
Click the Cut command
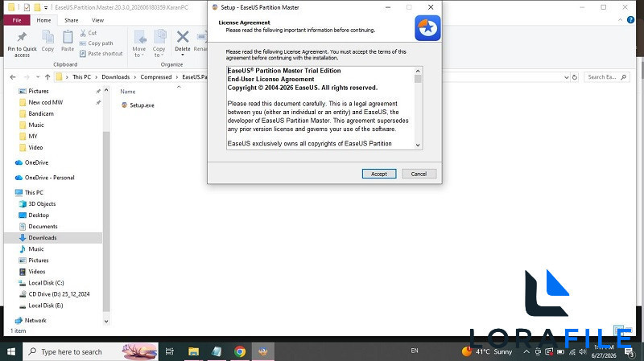click(x=89, y=33)
